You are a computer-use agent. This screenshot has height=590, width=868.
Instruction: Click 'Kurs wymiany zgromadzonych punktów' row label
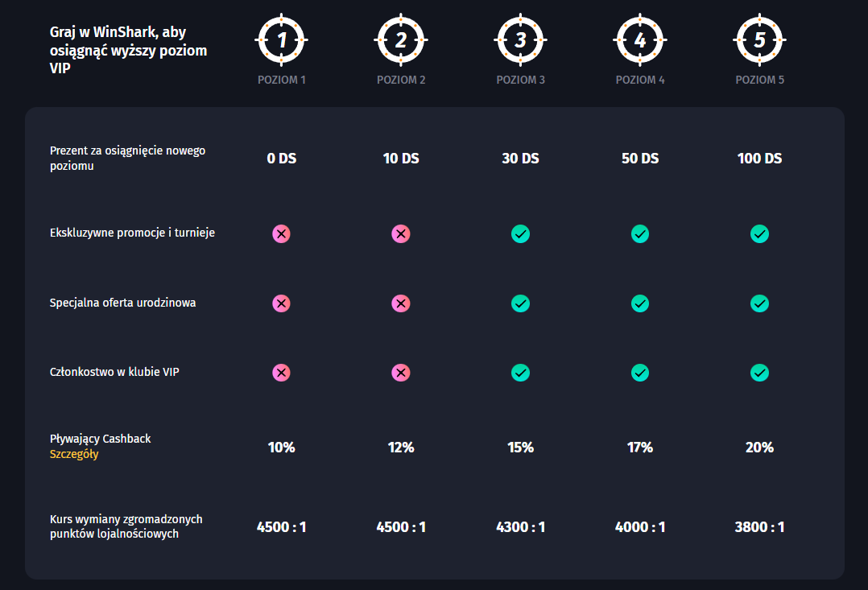126,526
